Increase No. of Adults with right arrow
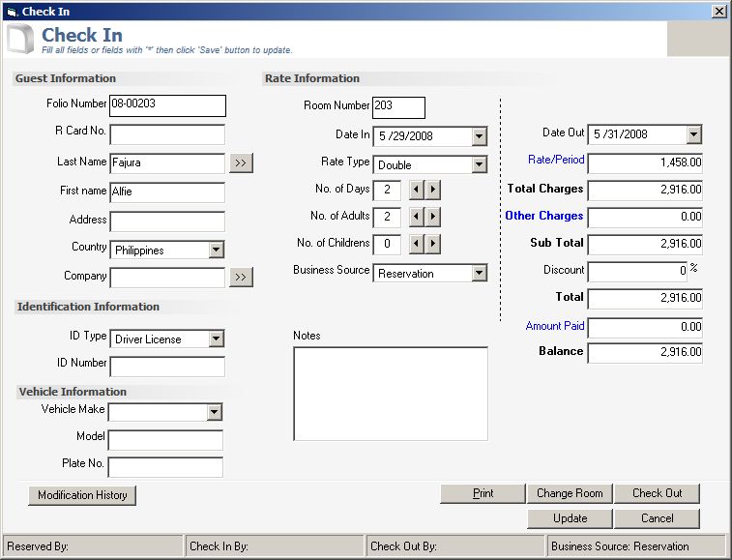Image resolution: width=732 pixels, height=560 pixels. 433,218
